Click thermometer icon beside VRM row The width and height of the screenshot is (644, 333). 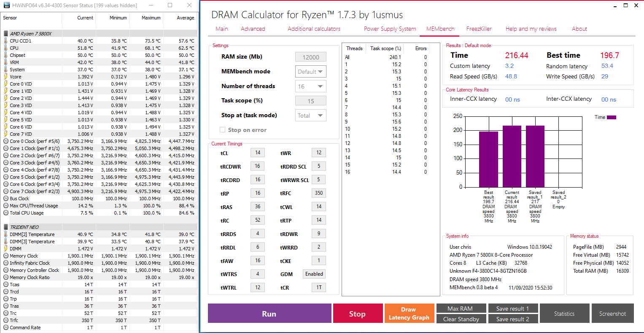point(6,62)
